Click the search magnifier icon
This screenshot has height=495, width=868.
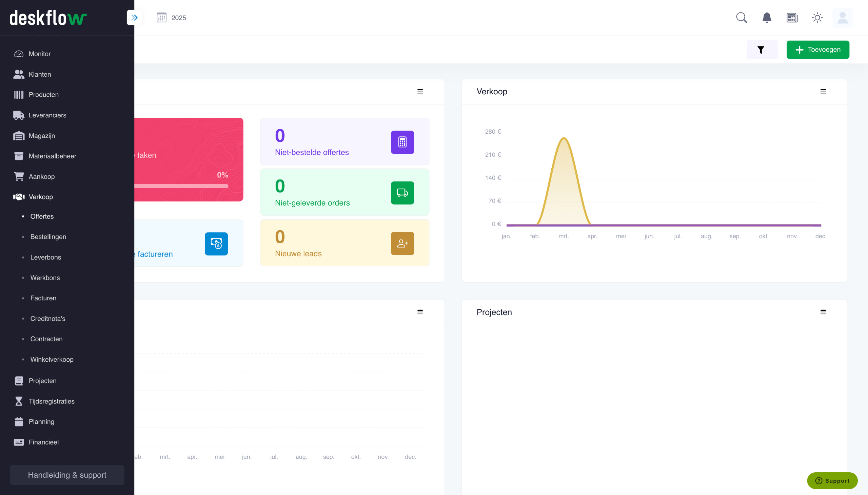(x=741, y=18)
